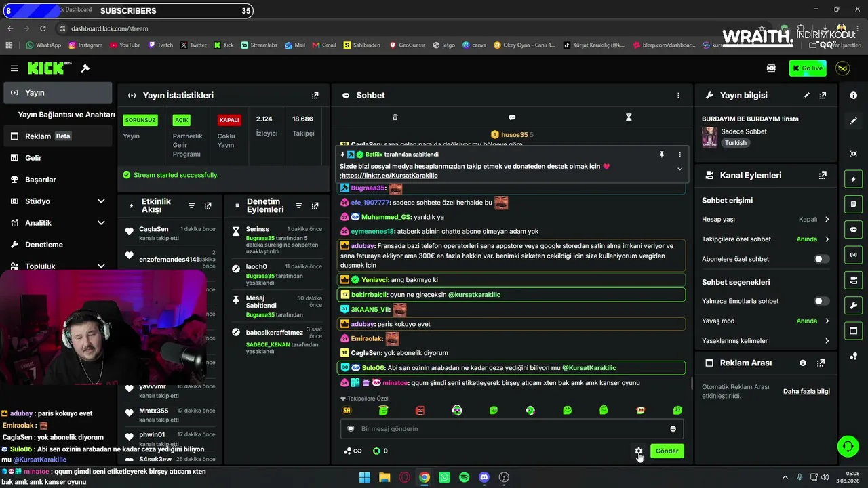Screen dimensions: 868x488
Task: Click the moderator hammer icon next to Kick logo
Action: click(x=85, y=68)
